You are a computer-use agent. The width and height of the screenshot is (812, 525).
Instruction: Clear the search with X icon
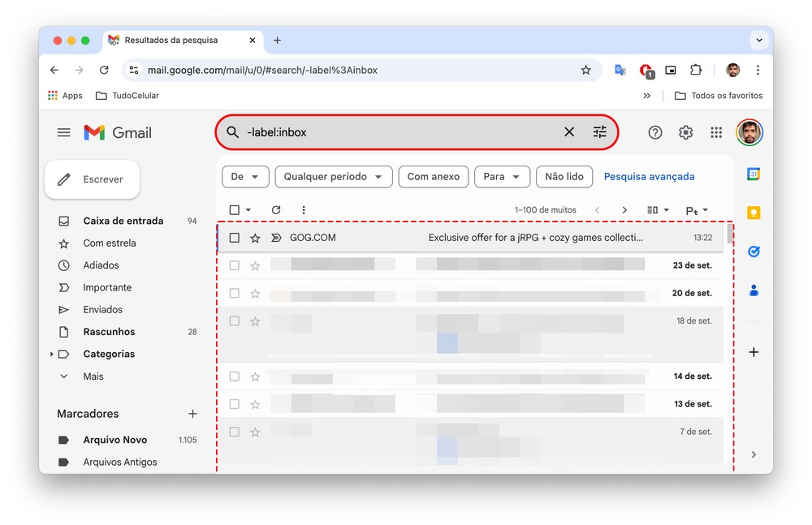[x=569, y=132]
